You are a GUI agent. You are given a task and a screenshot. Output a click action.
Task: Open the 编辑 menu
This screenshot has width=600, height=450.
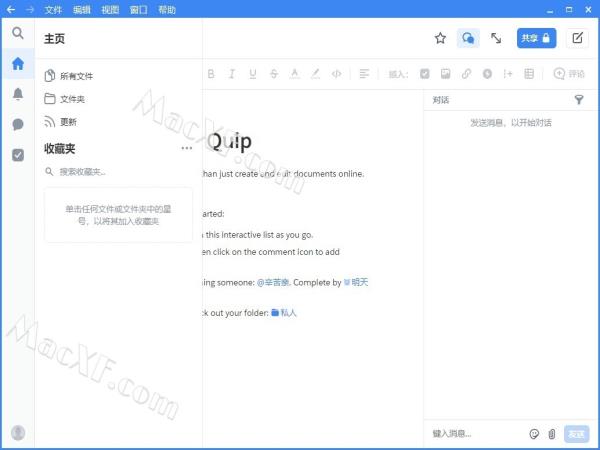pyautogui.click(x=82, y=10)
